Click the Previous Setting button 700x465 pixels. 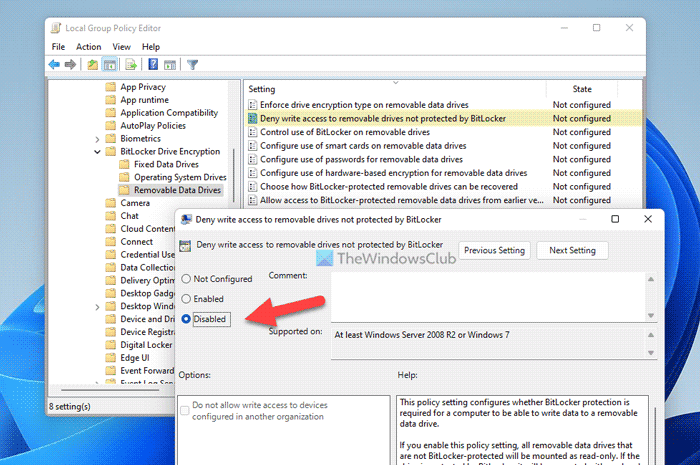pyautogui.click(x=494, y=250)
